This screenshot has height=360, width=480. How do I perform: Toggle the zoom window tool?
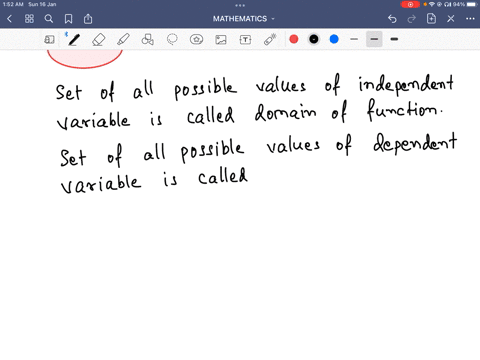point(49,40)
